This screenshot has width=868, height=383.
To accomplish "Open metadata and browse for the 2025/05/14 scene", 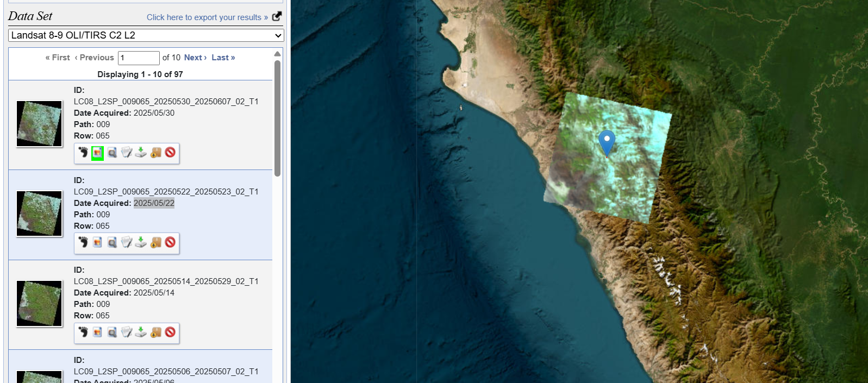I will 127,332.
